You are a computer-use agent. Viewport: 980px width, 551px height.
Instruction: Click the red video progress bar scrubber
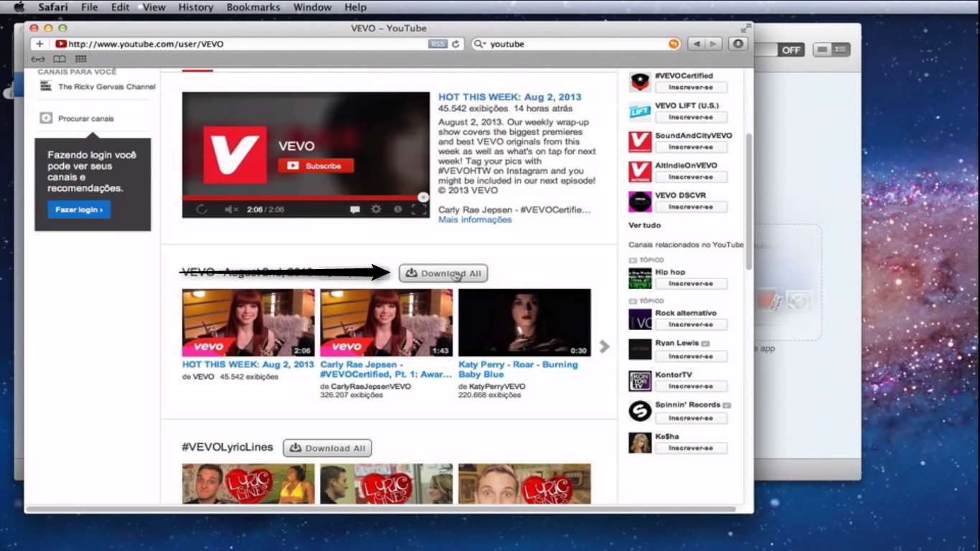tap(423, 197)
